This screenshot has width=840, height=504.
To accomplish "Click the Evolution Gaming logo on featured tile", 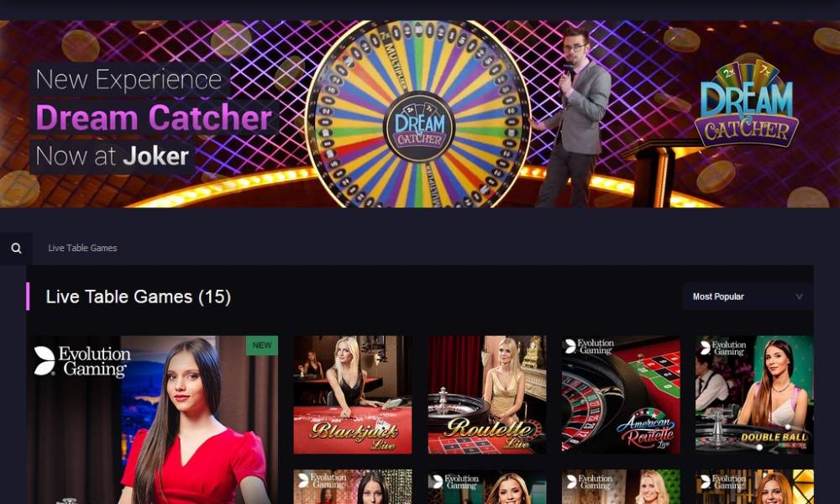I will (82, 360).
